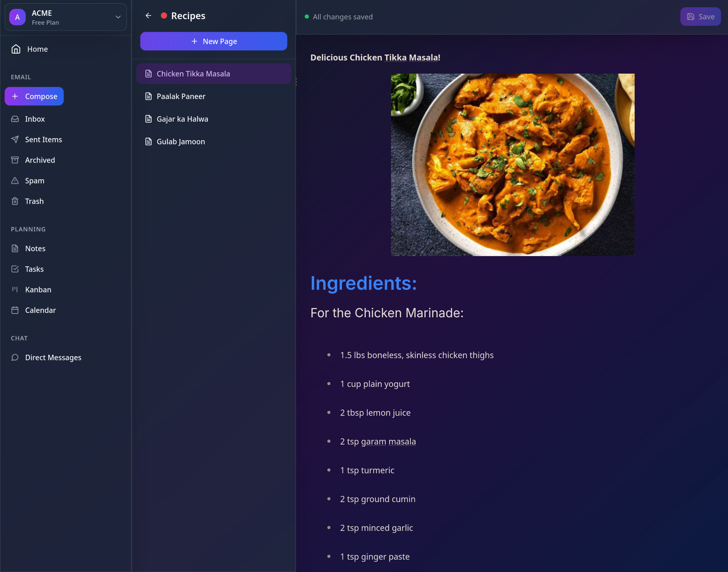This screenshot has height=572, width=728.
Task: Click the Compose email button
Action: (34, 96)
